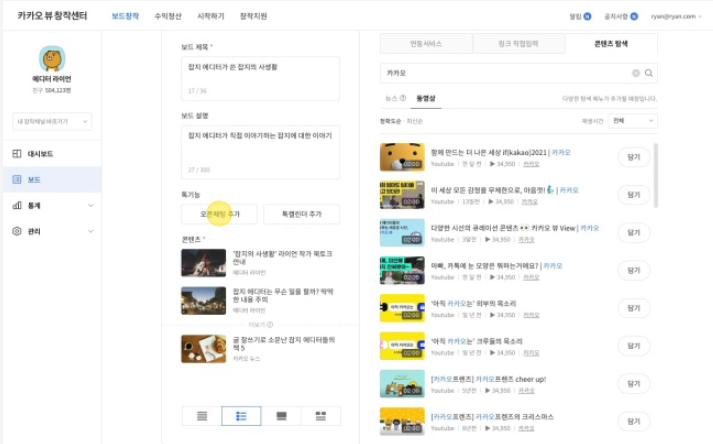Open the 다양한 시선의 큐레이션 video thumbnail
The image size is (713, 444).
[402, 232]
